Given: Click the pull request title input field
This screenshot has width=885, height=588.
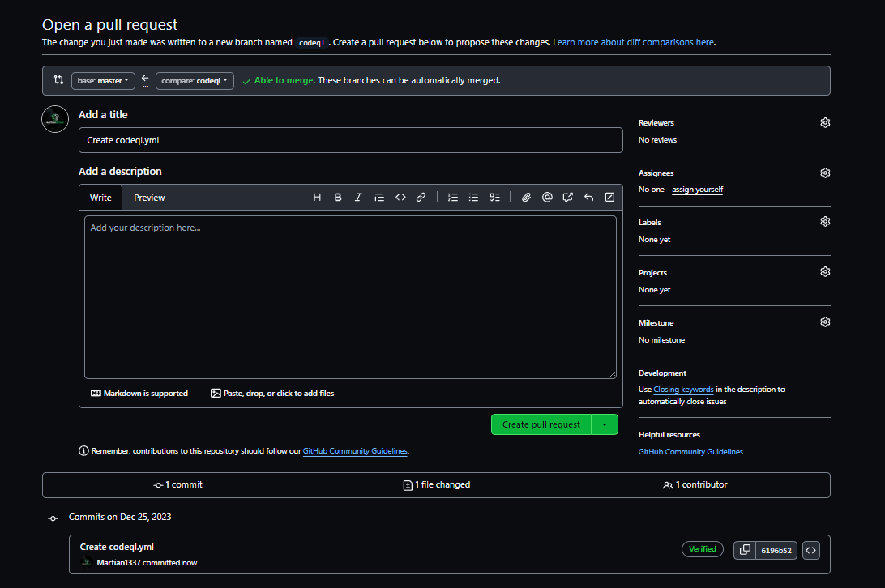Looking at the screenshot, I should [350, 140].
